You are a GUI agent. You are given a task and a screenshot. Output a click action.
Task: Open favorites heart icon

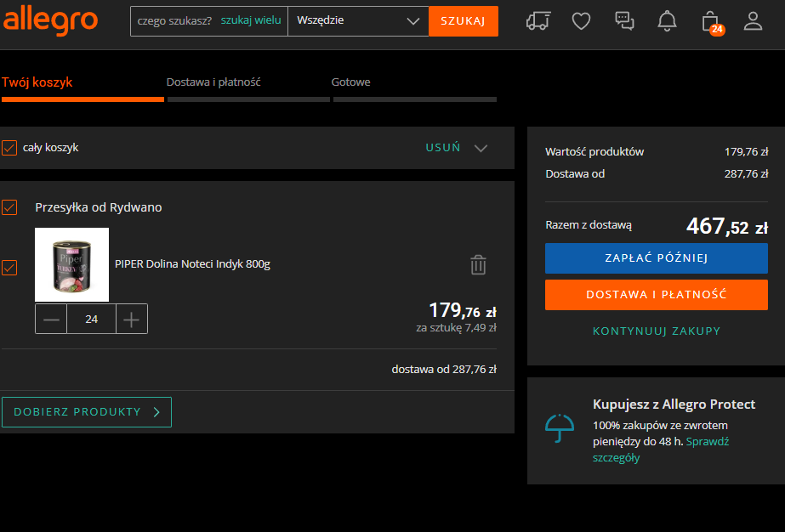[581, 21]
